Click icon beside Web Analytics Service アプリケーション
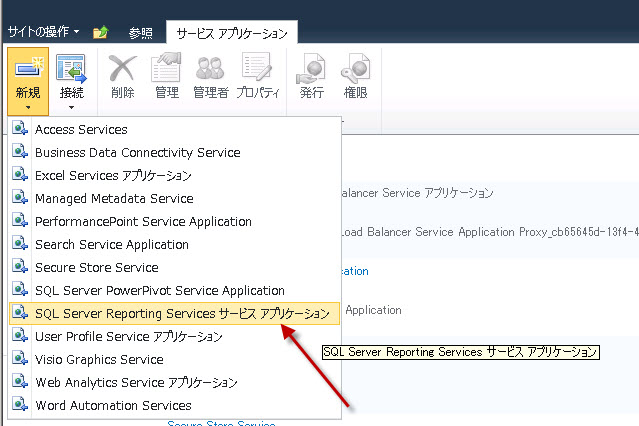The width and height of the screenshot is (639, 426). [x=20, y=382]
